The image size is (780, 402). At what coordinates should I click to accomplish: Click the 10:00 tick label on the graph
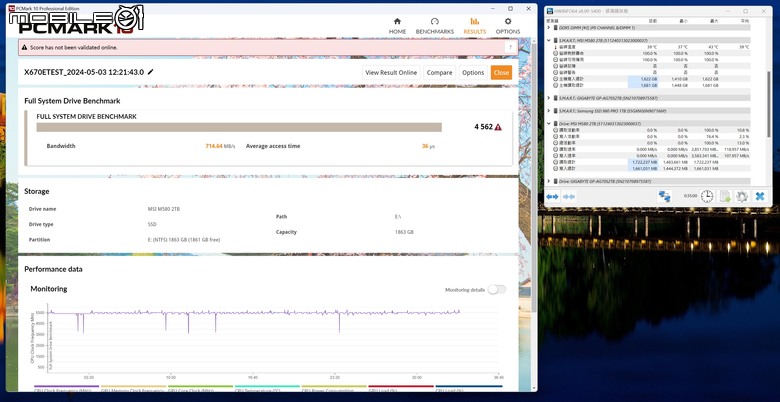(x=170, y=377)
